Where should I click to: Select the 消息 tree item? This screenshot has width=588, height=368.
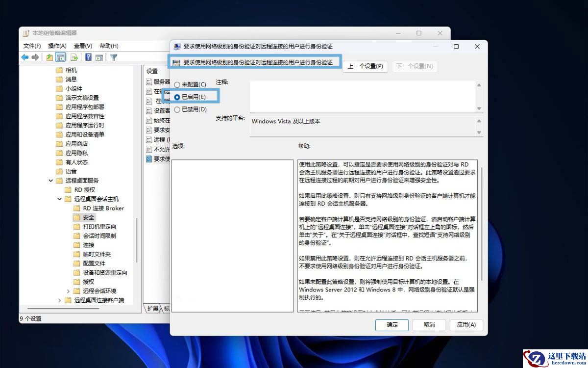tap(71, 79)
